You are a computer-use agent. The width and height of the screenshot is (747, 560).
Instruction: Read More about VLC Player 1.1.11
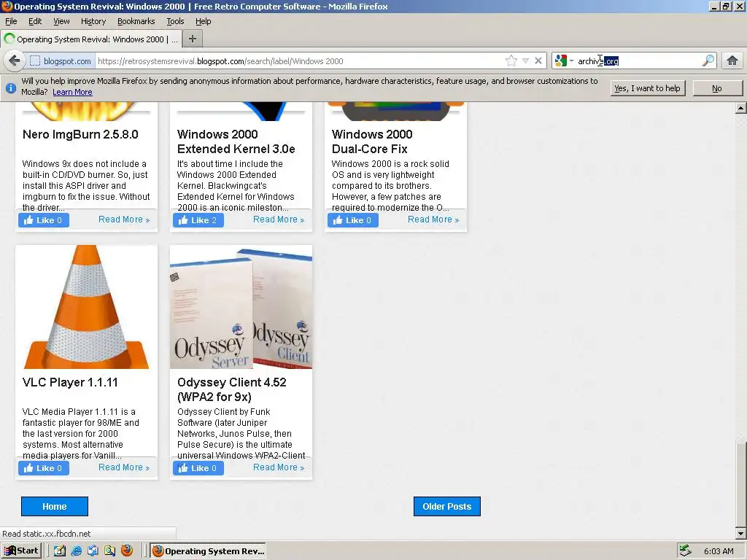[124, 467]
